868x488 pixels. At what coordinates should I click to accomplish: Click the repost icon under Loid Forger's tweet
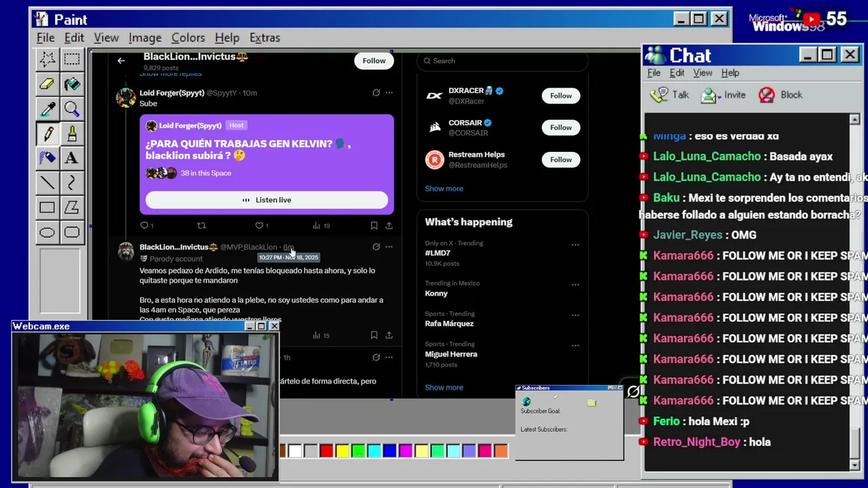tap(201, 226)
